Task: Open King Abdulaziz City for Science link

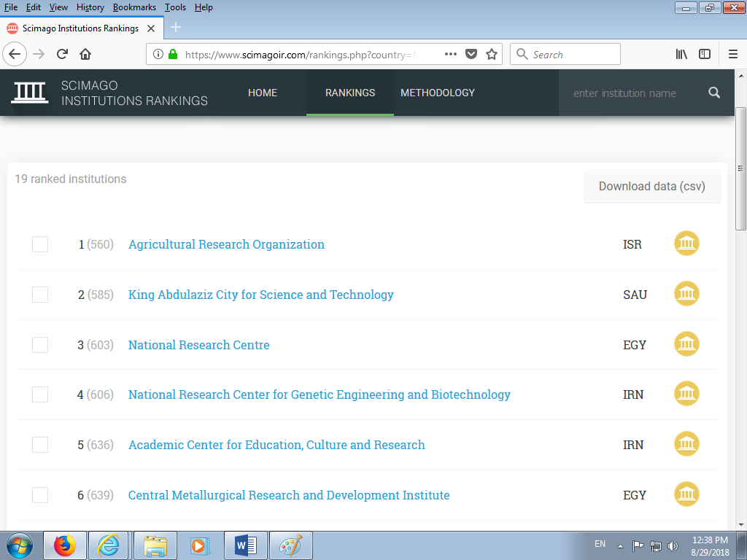Action: tap(260, 295)
